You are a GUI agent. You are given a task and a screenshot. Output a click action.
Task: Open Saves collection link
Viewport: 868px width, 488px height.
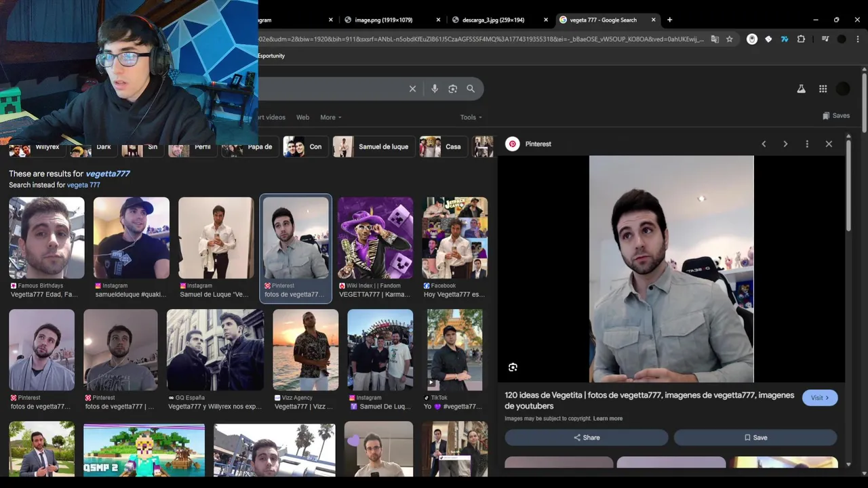(835, 116)
